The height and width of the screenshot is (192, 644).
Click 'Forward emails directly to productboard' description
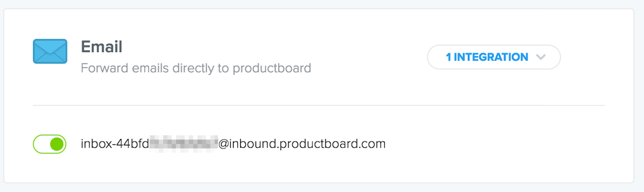pyautogui.click(x=196, y=68)
